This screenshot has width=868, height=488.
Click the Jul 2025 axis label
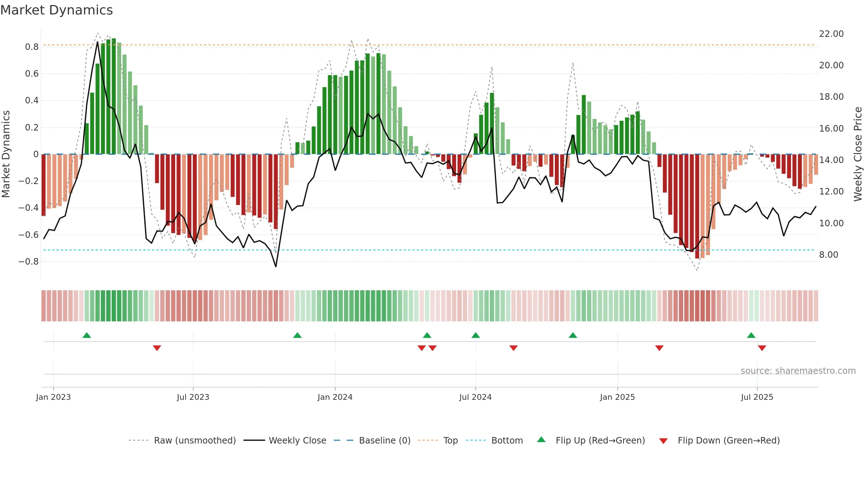coord(757,397)
